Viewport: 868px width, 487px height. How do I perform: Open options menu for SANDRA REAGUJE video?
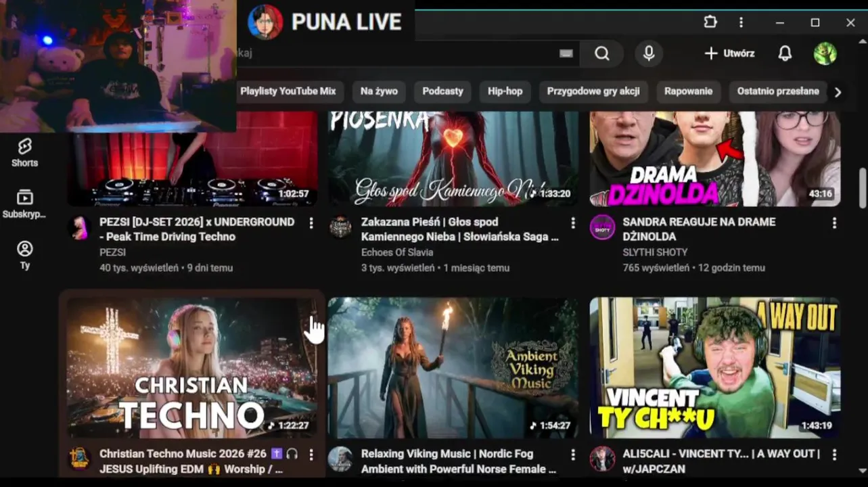pyautogui.click(x=834, y=223)
